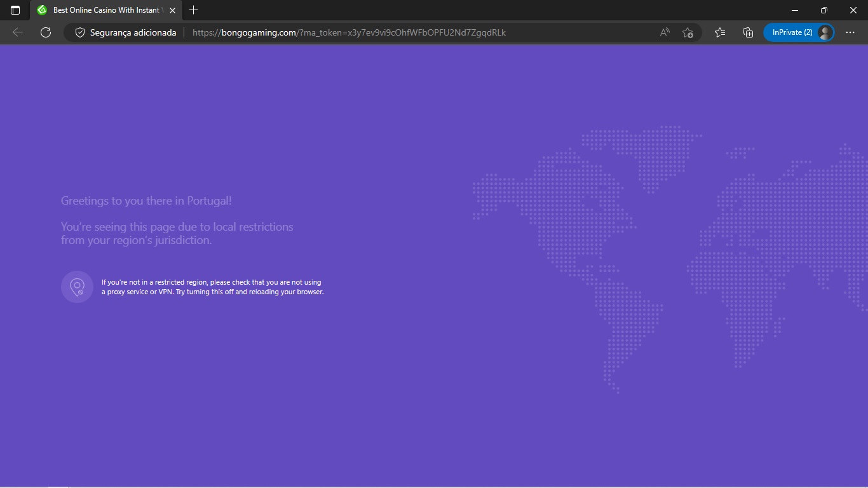This screenshot has width=868, height=488.
Task: Expand Settings and more ellipsis menu
Action: pos(850,32)
